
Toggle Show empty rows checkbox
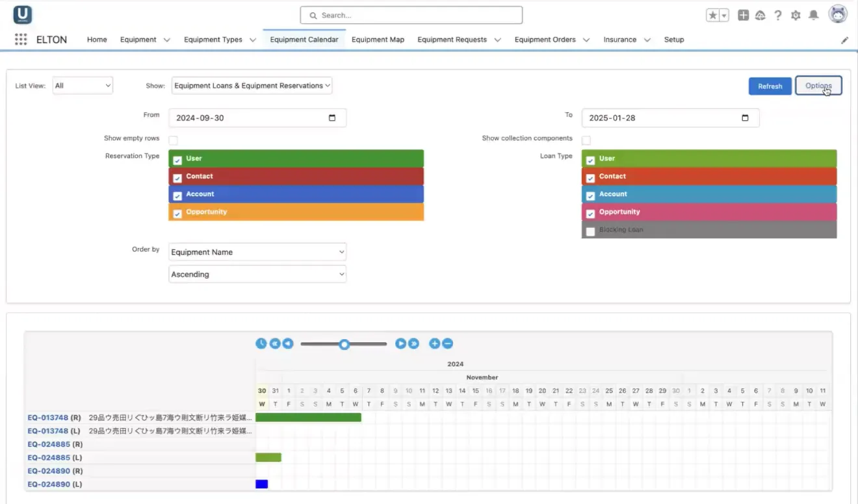[x=173, y=140]
